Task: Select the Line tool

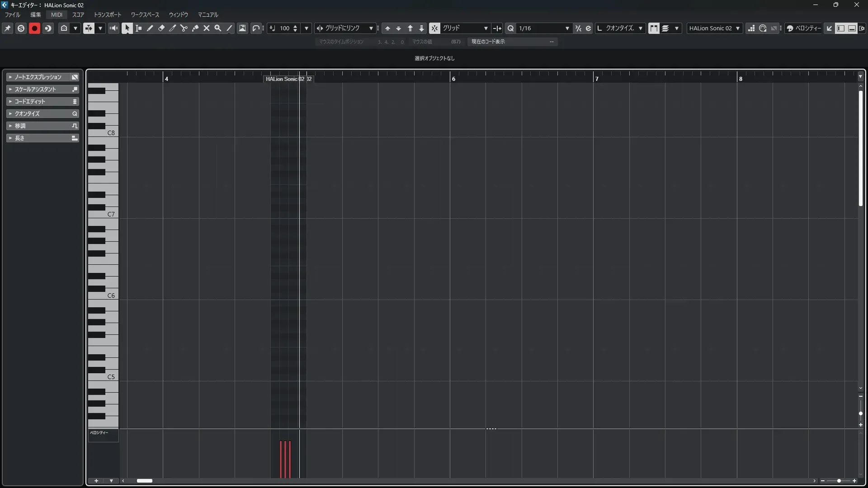Action: pos(229,28)
